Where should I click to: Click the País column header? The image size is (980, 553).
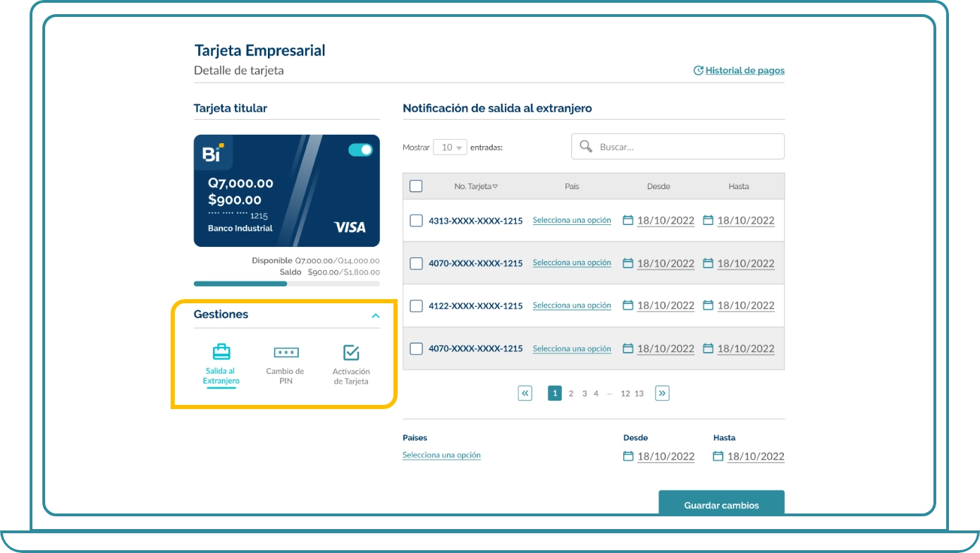572,186
